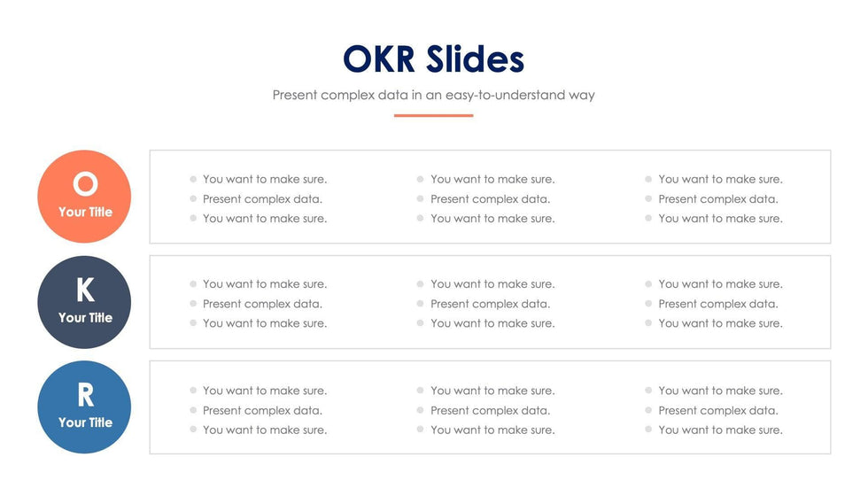Select "Your Title" text under the letter O
This screenshot has width=868, height=488.
[85, 212]
